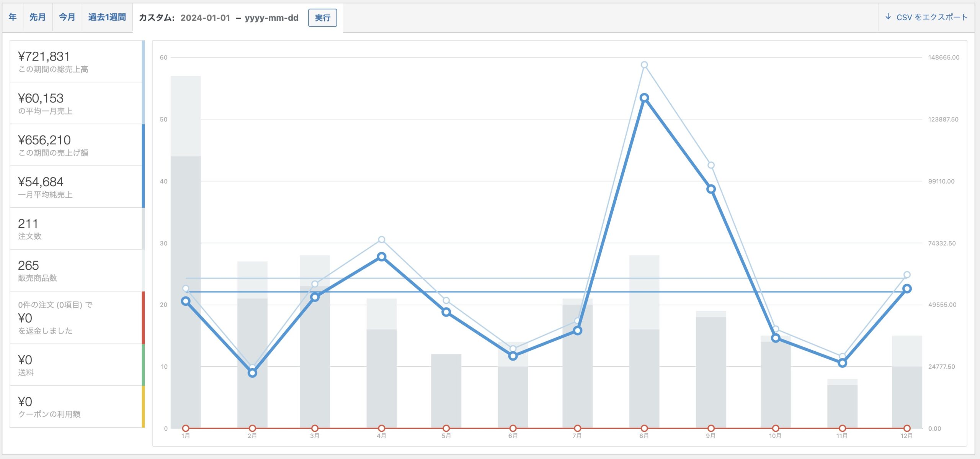Image resolution: width=980 pixels, height=459 pixels.
Task: Open the 先月 report tab
Action: coord(38,17)
